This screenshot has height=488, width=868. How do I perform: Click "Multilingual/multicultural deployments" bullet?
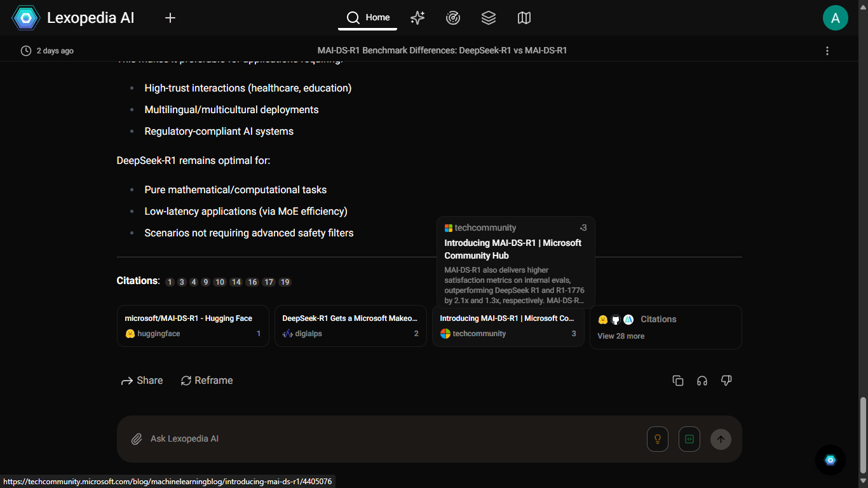point(232,110)
